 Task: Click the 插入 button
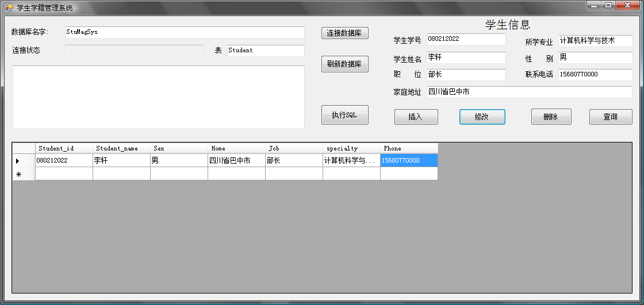click(416, 117)
